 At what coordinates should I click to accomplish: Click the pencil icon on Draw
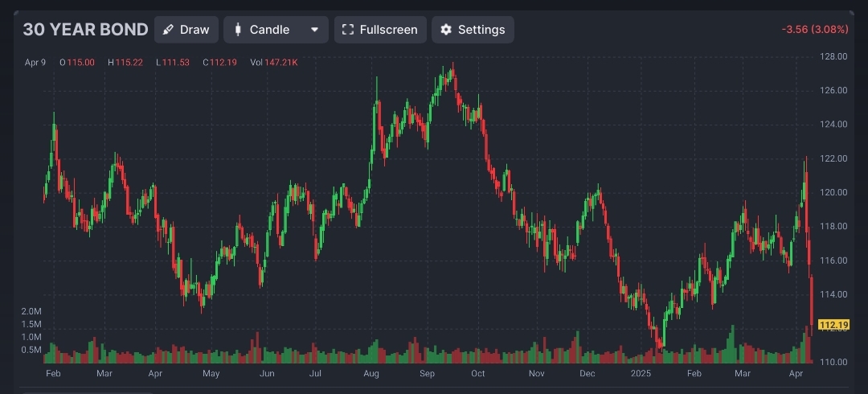pos(168,30)
